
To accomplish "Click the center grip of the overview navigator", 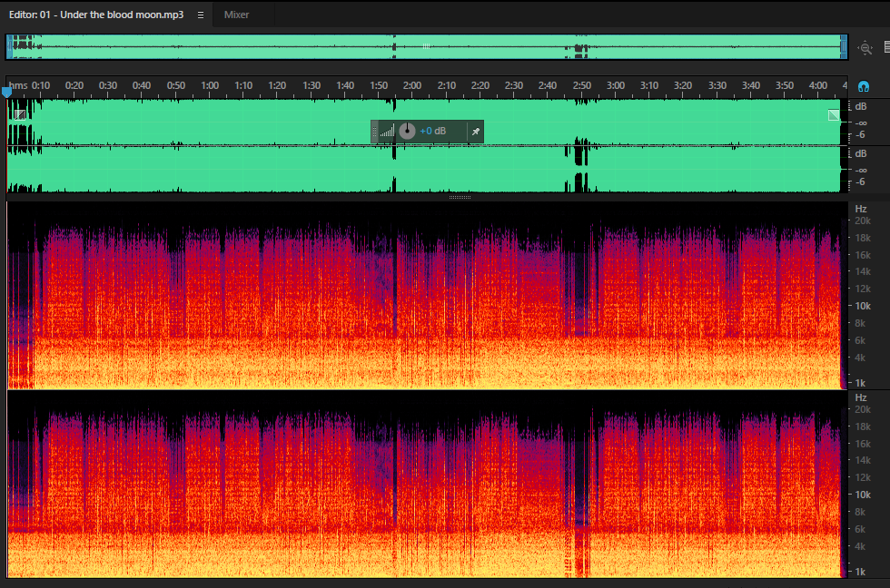I will (426, 46).
